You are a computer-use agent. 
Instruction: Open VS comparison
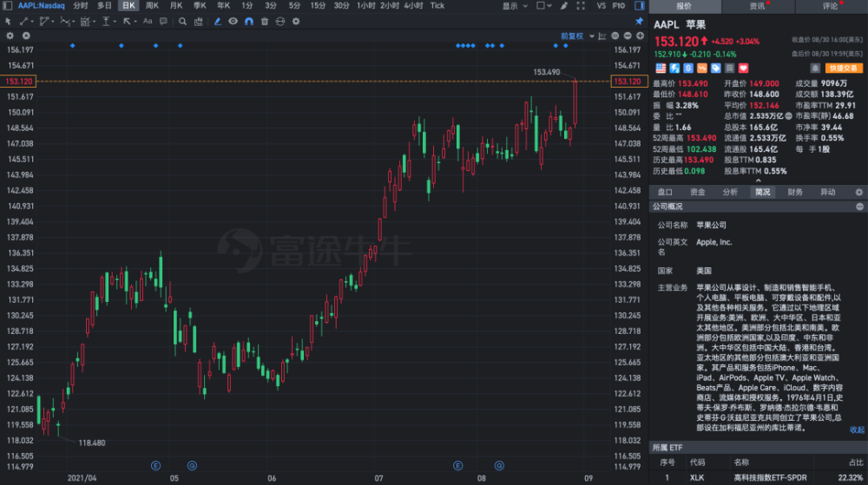[602, 5]
